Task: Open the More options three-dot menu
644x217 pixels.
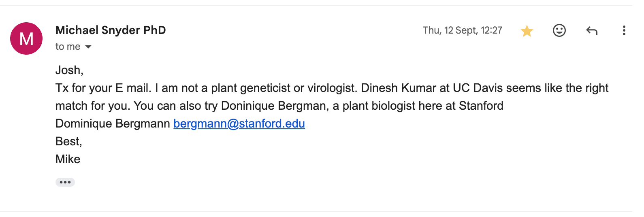Action: 624,30
